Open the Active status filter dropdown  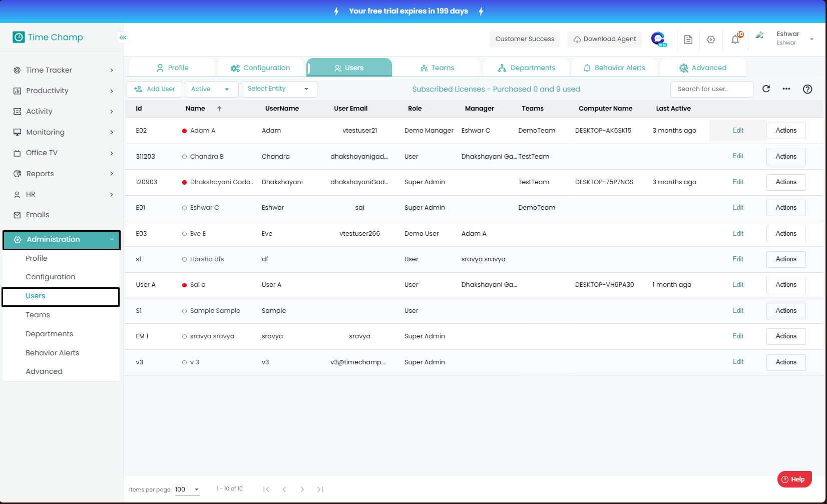click(210, 89)
